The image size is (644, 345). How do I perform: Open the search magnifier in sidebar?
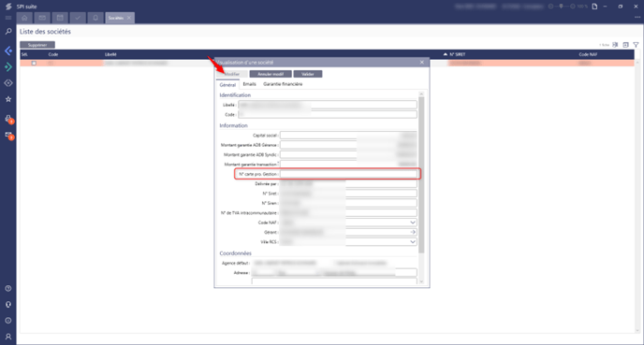coord(8,31)
